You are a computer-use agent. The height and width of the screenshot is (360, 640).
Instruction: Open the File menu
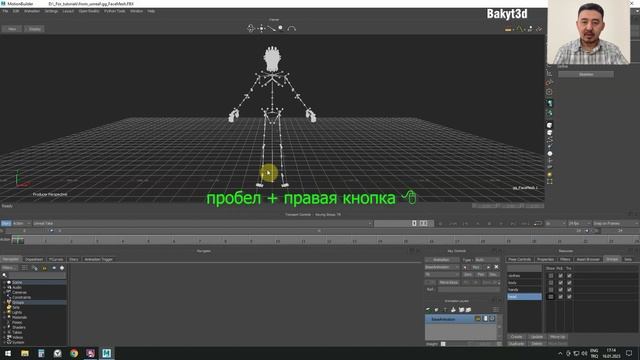point(5,11)
